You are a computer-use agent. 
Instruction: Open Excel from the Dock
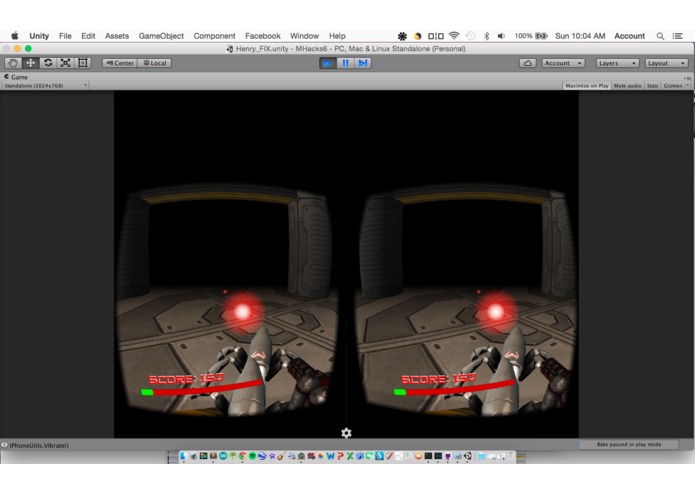coord(350,456)
